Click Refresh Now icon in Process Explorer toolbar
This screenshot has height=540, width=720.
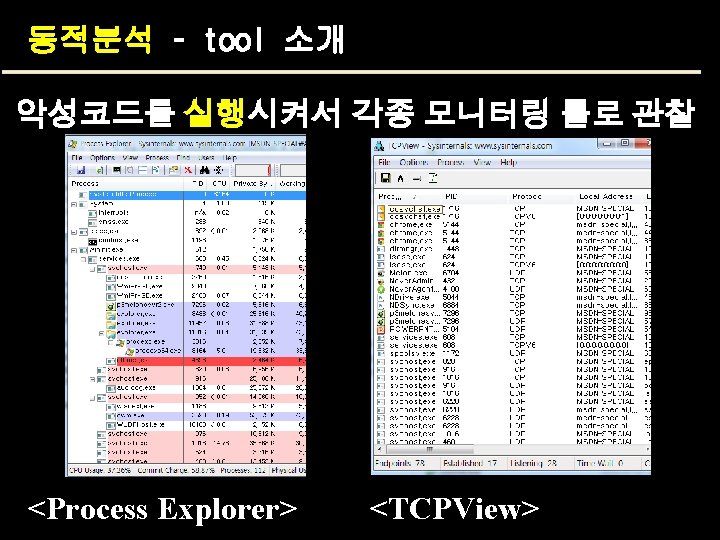tap(99, 170)
